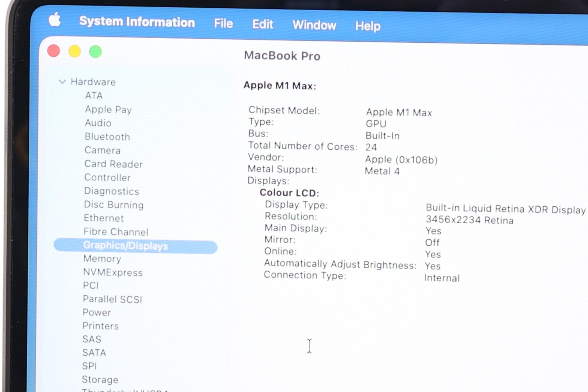The height and width of the screenshot is (392, 588).
Task: Select Graphics/Displays in the sidebar
Action: click(125, 245)
